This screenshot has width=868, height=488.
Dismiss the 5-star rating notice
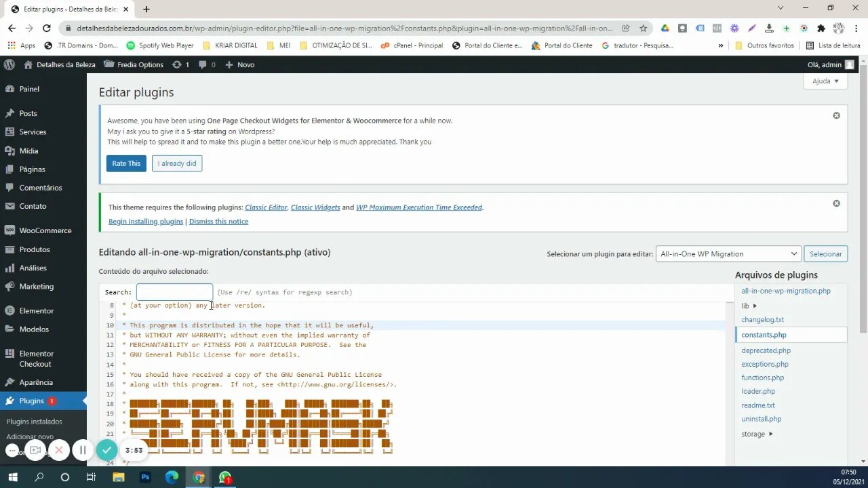click(x=836, y=115)
